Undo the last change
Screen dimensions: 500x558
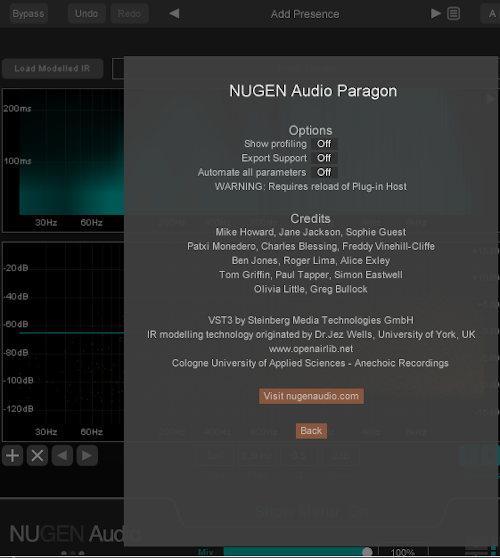point(86,14)
